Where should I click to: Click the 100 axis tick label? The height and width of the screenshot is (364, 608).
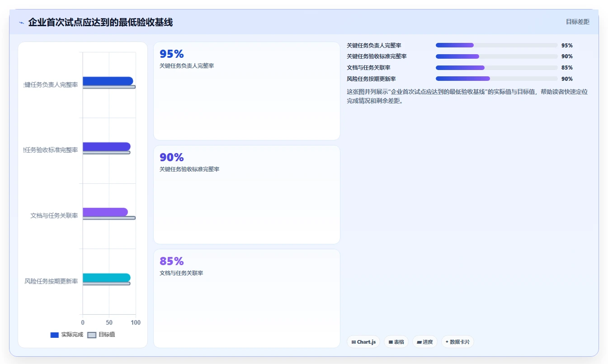[136, 322]
